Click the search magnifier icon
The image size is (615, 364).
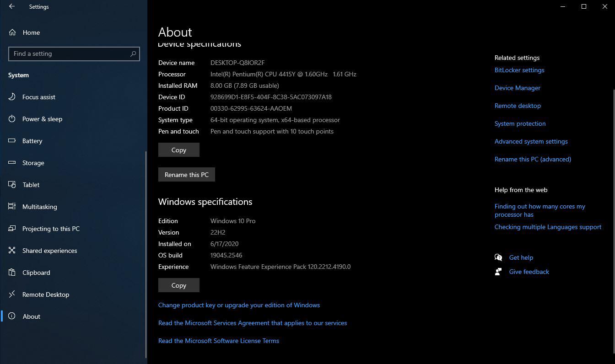coord(133,54)
